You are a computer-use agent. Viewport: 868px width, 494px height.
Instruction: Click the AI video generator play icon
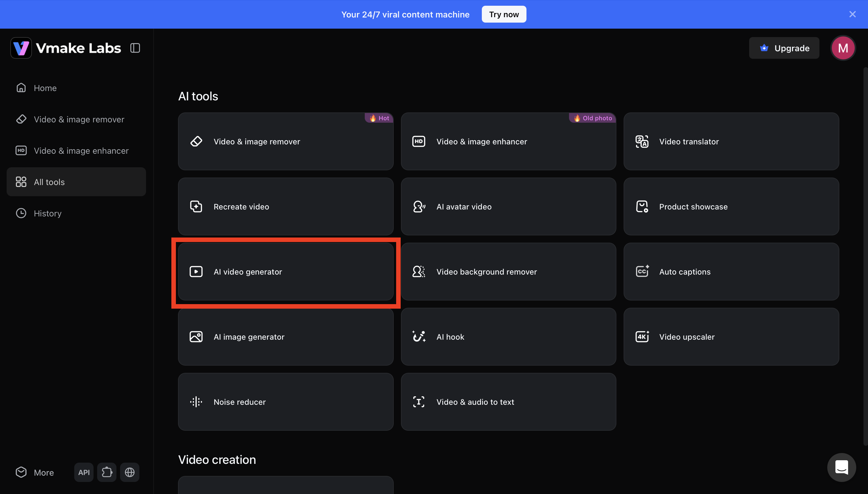[196, 272]
